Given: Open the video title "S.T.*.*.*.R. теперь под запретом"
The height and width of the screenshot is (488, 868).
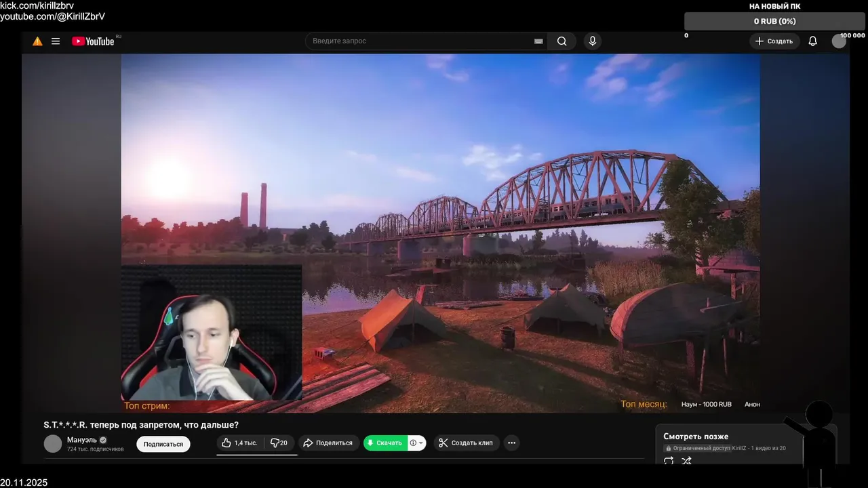Looking at the screenshot, I should click(141, 425).
